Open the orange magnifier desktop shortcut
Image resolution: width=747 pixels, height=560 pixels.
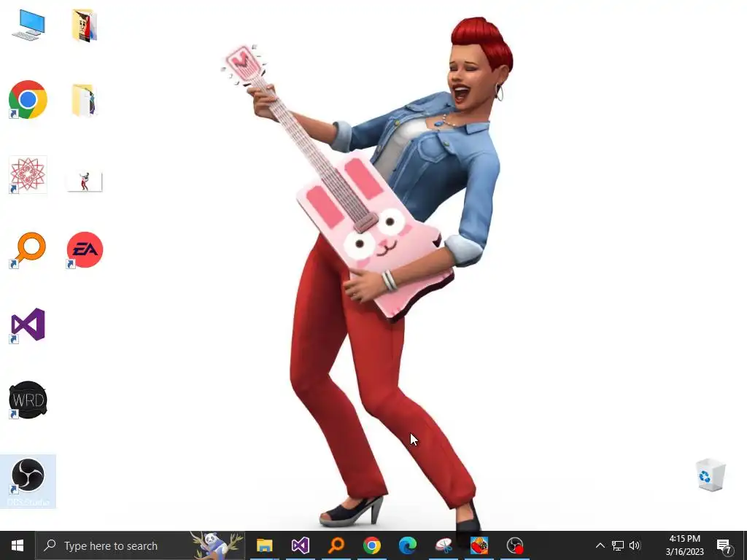pos(28,250)
